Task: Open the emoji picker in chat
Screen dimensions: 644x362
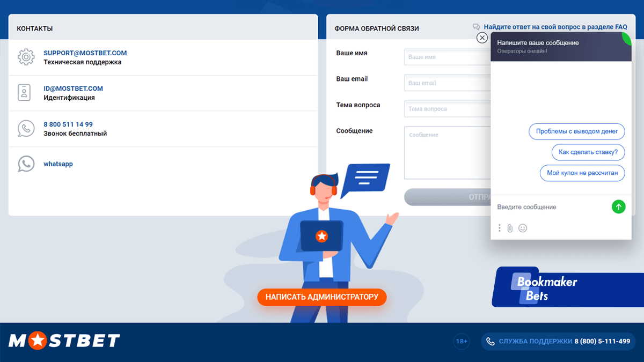Action: pyautogui.click(x=523, y=228)
